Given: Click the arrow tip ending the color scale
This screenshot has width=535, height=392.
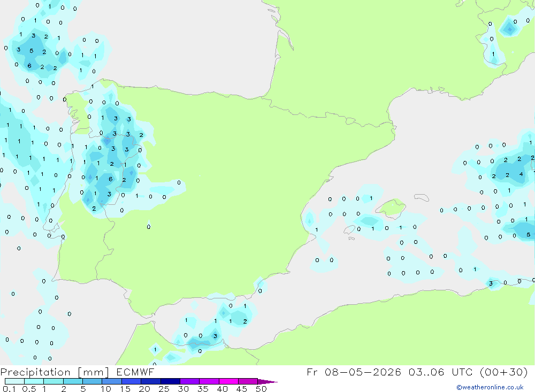Looking at the screenshot, I should point(268,382).
